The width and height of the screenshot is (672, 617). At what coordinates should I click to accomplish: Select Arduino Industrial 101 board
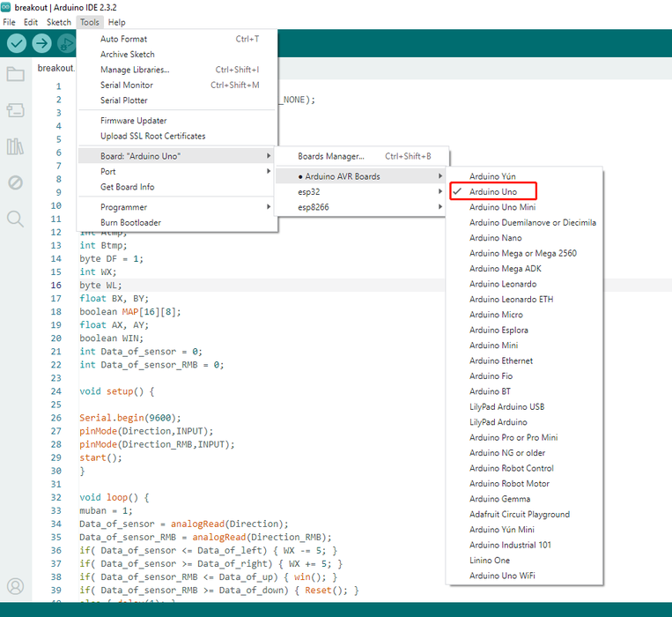(524, 546)
